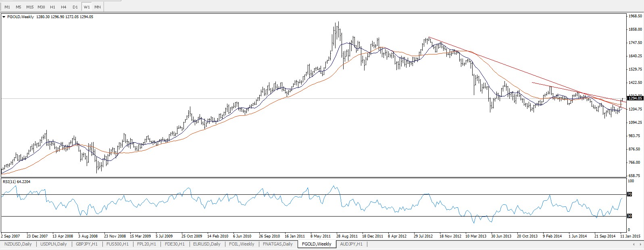This screenshot has height=250, width=644.
Task: Change chart to D1 daily timeframe
Action: point(75,7)
